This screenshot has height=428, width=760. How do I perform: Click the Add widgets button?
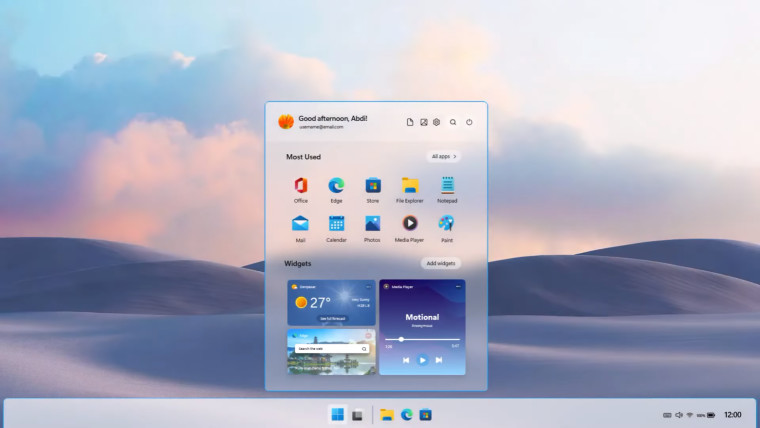pyautogui.click(x=441, y=263)
